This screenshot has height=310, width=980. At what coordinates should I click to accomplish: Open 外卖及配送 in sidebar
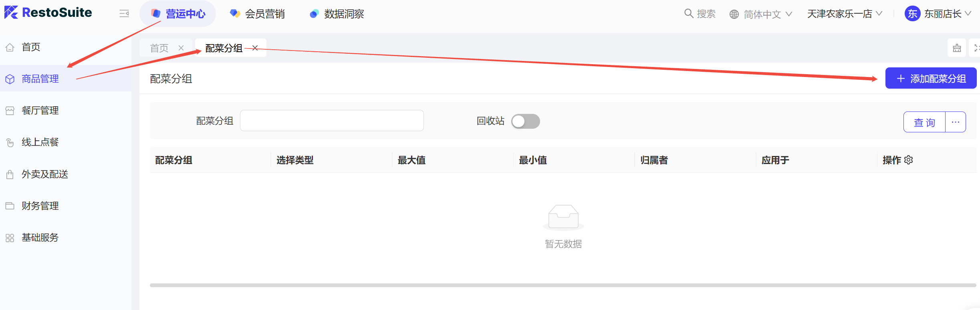click(45, 174)
